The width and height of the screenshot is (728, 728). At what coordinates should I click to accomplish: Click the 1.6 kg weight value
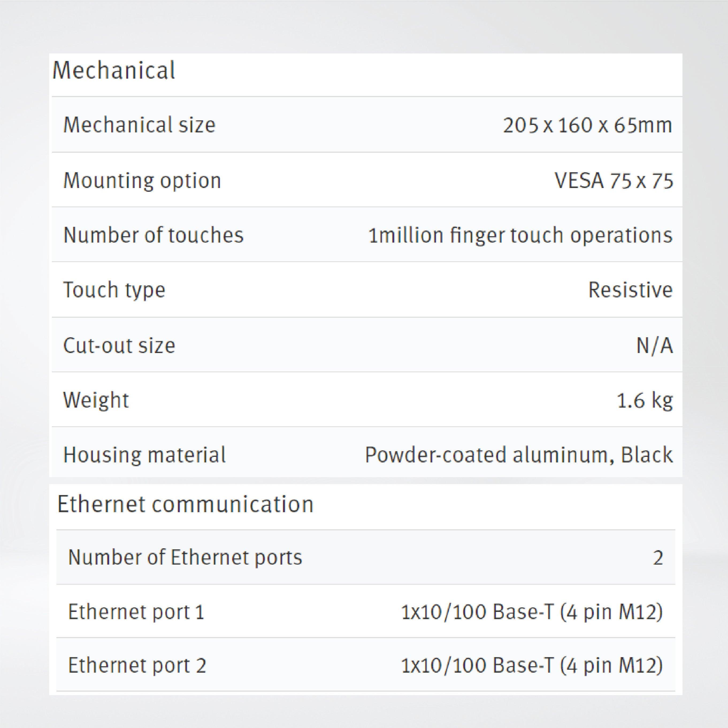click(x=644, y=400)
